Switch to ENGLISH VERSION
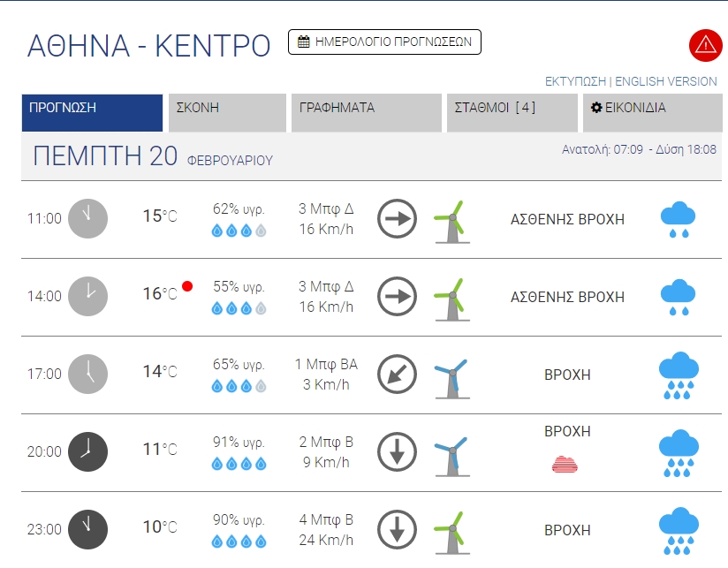 point(666,81)
